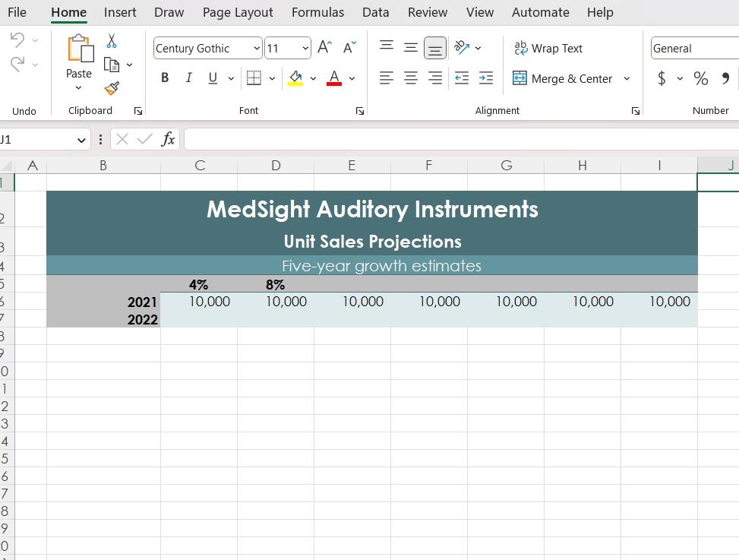The height and width of the screenshot is (560, 739).
Task: Toggle Bold formatting
Action: (x=165, y=78)
